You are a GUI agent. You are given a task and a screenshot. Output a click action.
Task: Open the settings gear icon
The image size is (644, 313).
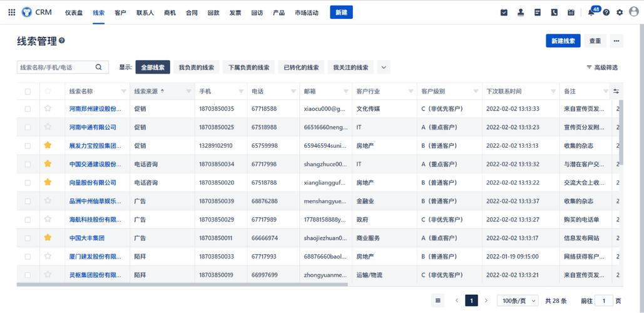(620, 13)
